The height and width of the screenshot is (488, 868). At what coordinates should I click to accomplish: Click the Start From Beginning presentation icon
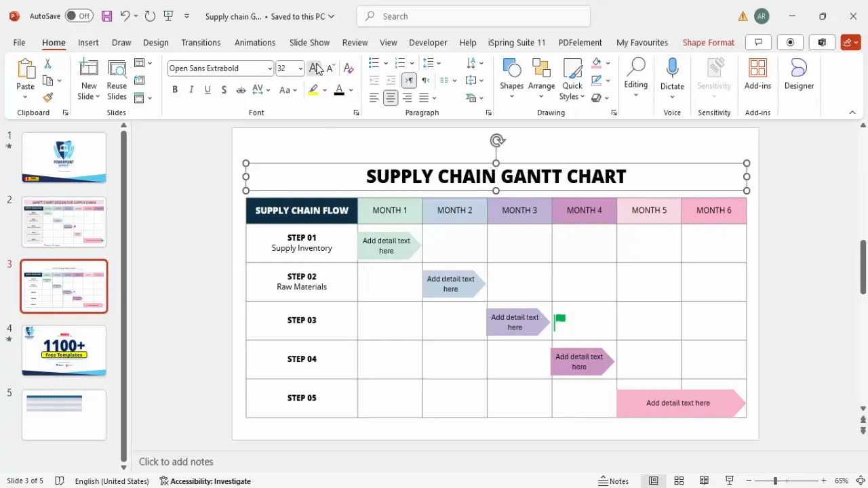169,16
